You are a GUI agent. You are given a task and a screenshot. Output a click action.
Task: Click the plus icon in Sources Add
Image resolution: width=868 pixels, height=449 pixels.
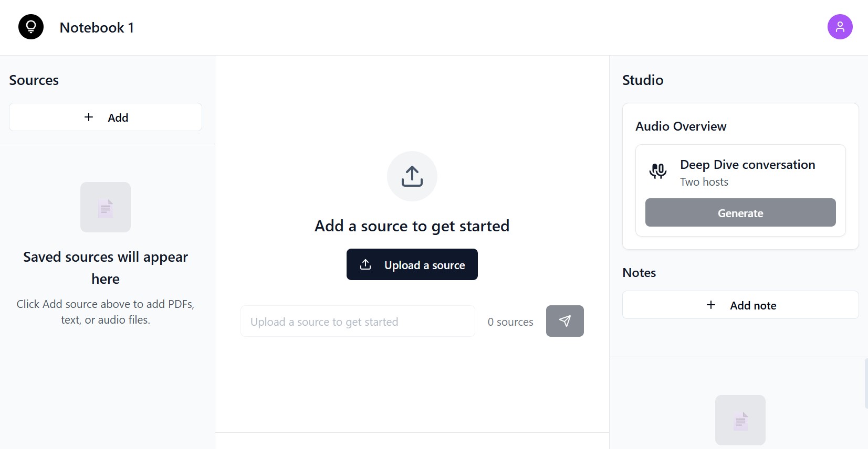tap(89, 117)
